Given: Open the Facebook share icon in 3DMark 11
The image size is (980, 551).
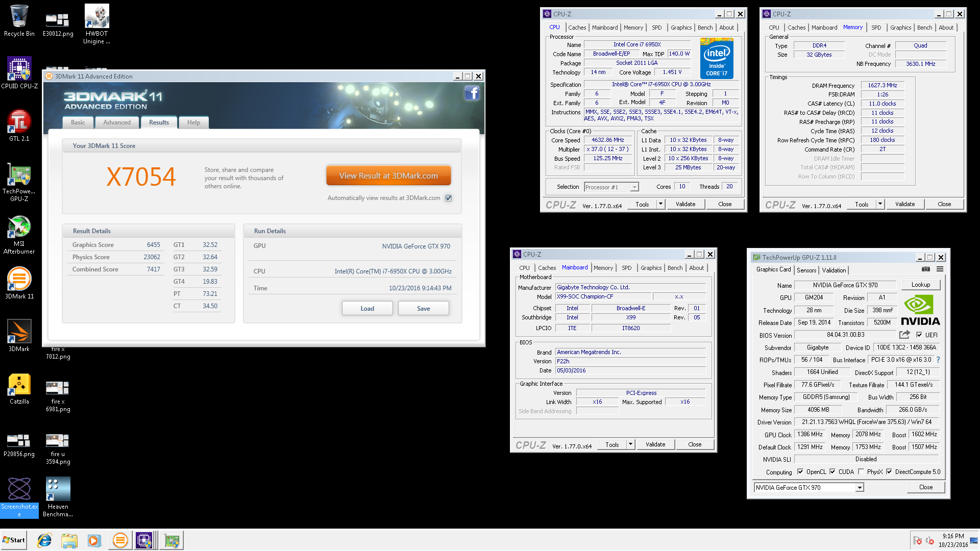Looking at the screenshot, I should pyautogui.click(x=472, y=93).
